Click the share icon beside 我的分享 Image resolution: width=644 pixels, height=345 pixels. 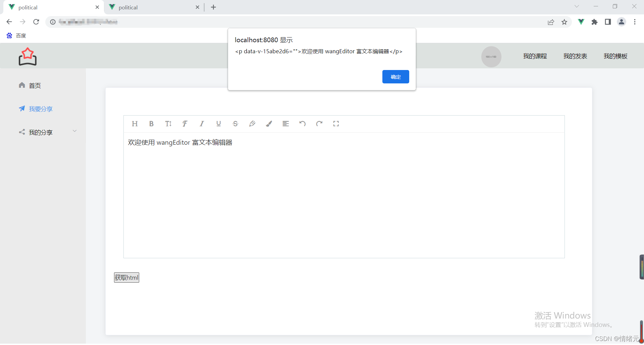[x=22, y=132]
